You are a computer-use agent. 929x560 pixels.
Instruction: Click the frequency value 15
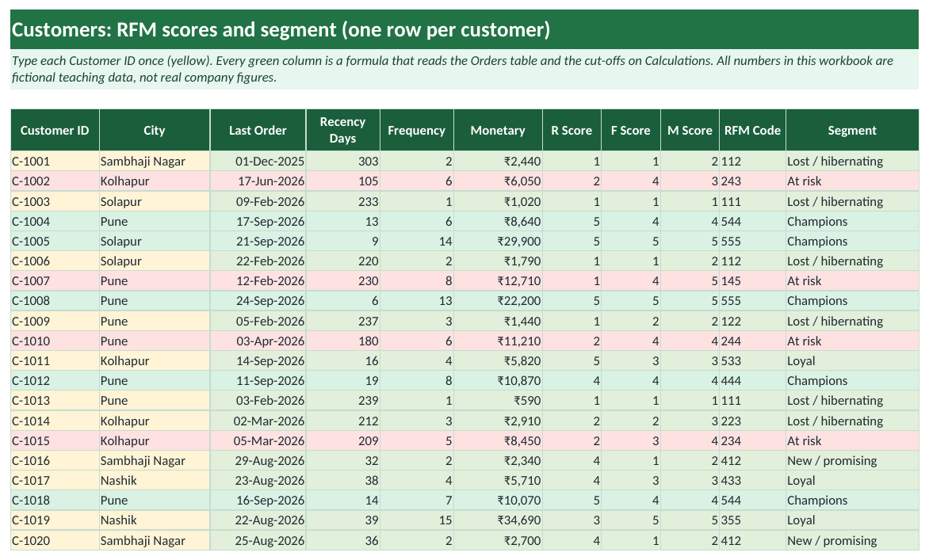tap(416, 520)
